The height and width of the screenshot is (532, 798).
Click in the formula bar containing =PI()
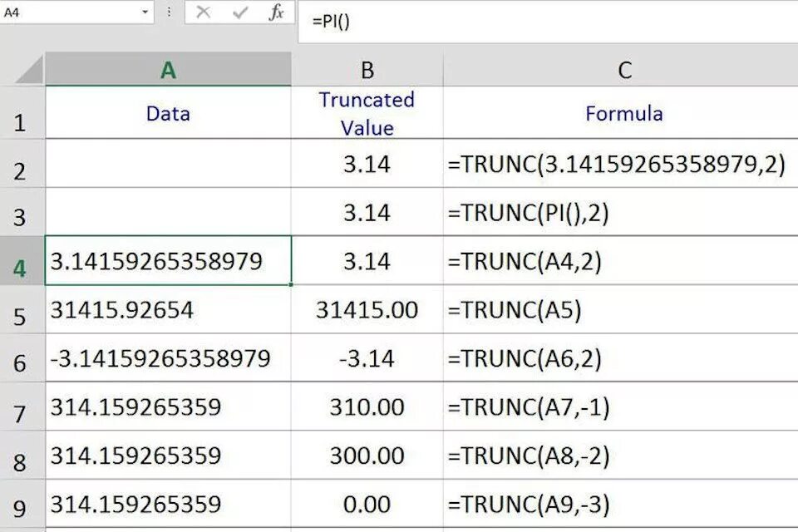[x=548, y=22]
